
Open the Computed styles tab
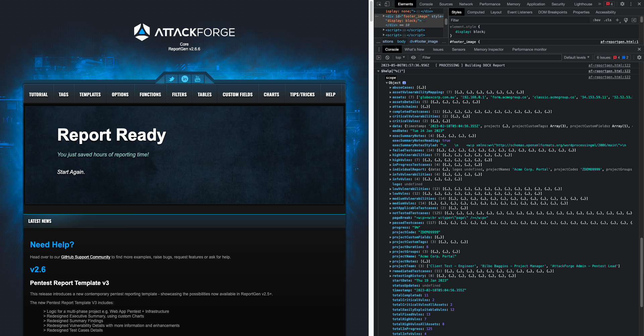[476, 12]
